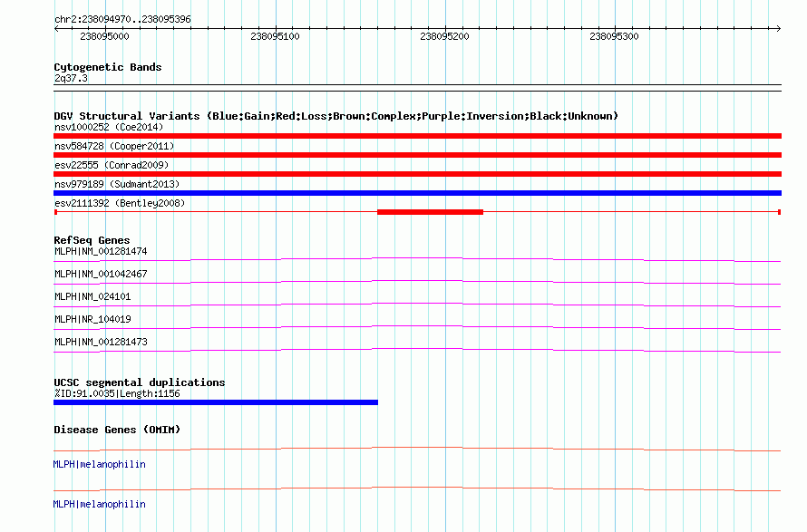Select the Cytogenetic Bands track heading
Screen dimensions: 807x532
(x=108, y=67)
